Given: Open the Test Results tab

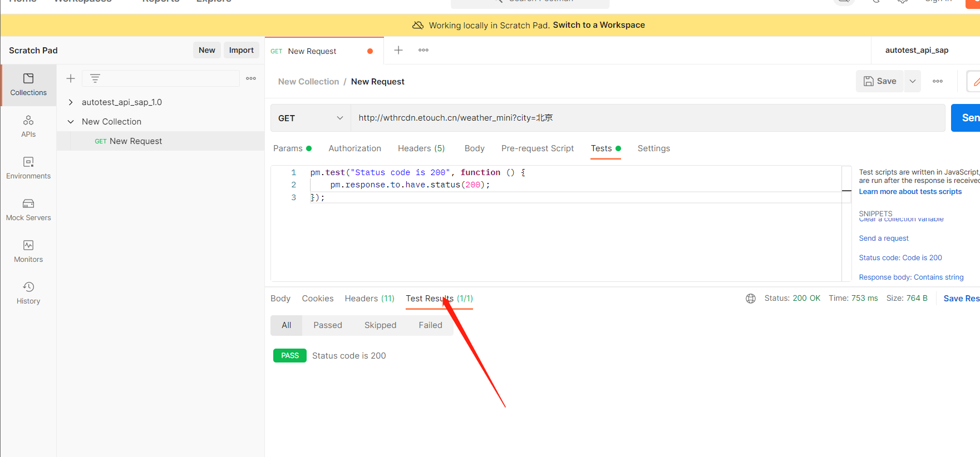Looking at the screenshot, I should pos(439,299).
